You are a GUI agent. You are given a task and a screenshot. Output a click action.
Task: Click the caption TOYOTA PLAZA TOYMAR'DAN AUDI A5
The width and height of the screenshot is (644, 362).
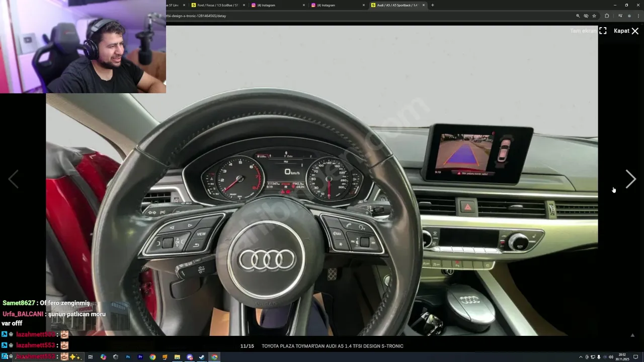(x=333, y=346)
